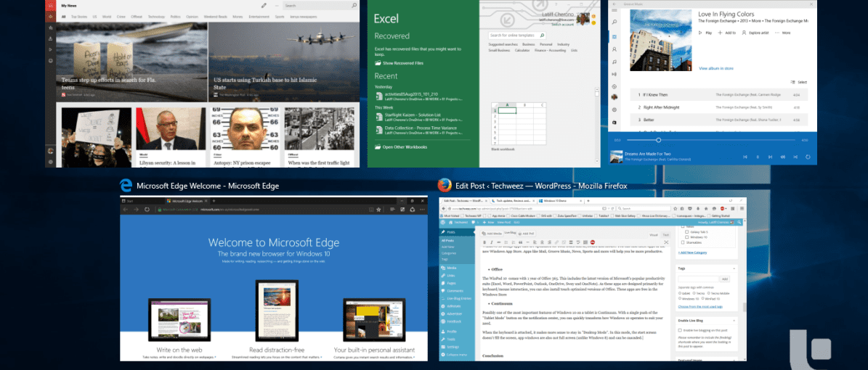Open settings gear in News sidebar
The image size is (868, 370).
[50, 162]
